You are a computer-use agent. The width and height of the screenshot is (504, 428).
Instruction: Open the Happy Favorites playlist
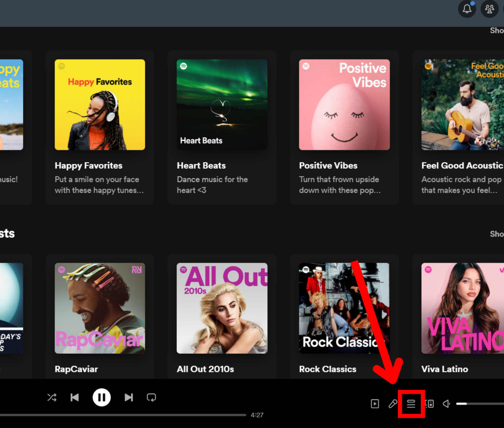pyautogui.click(x=100, y=105)
